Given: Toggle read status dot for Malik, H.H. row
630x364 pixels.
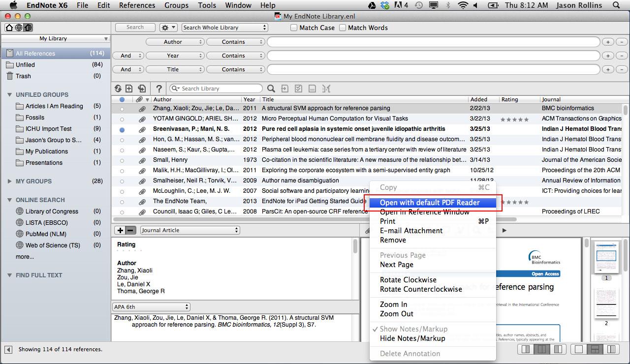Looking at the screenshot, I should click(122, 171).
